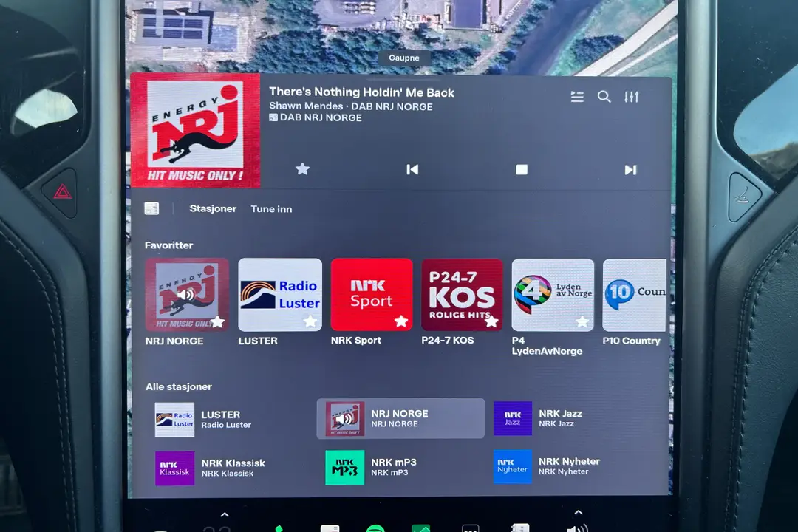Unfavorite NRK Sport via tile star

pyautogui.click(x=401, y=321)
